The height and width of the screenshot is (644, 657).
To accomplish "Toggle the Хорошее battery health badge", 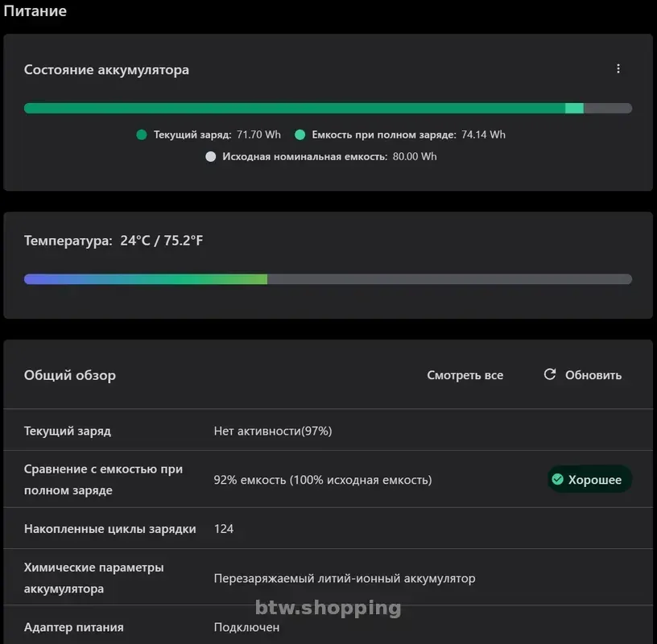I will click(589, 479).
